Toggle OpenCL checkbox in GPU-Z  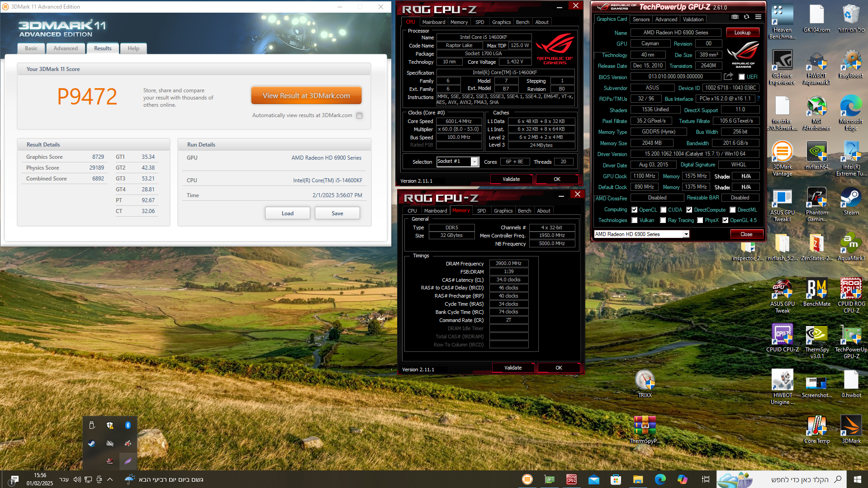635,210
